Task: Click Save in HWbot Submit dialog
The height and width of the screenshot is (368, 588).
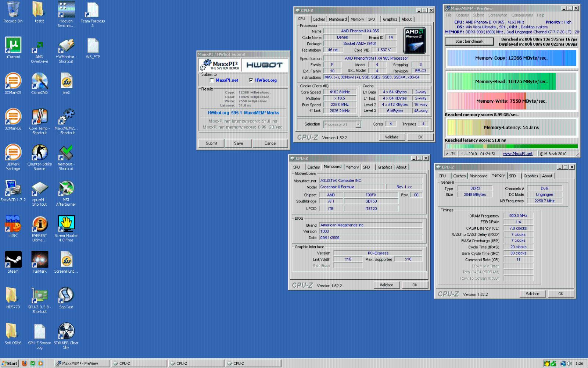Action: [x=239, y=144]
